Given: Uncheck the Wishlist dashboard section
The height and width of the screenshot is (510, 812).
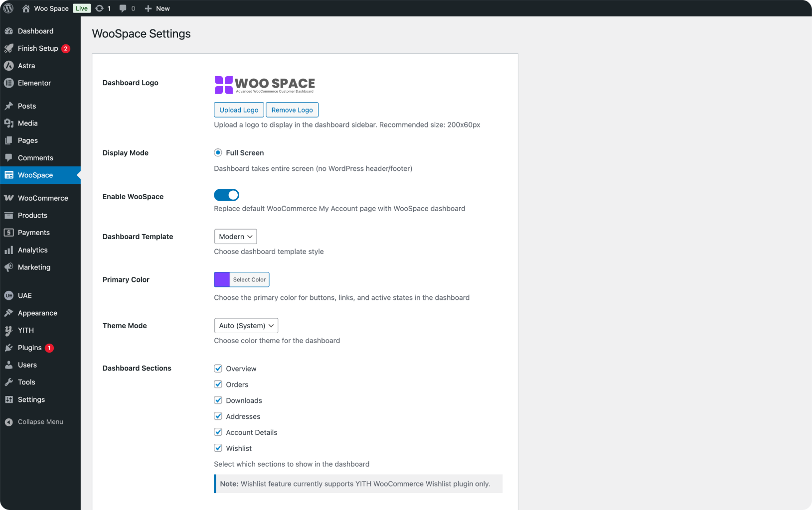Looking at the screenshot, I should point(218,448).
